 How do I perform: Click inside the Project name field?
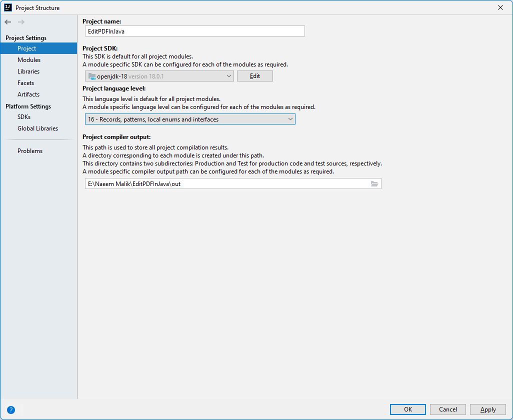coord(195,31)
